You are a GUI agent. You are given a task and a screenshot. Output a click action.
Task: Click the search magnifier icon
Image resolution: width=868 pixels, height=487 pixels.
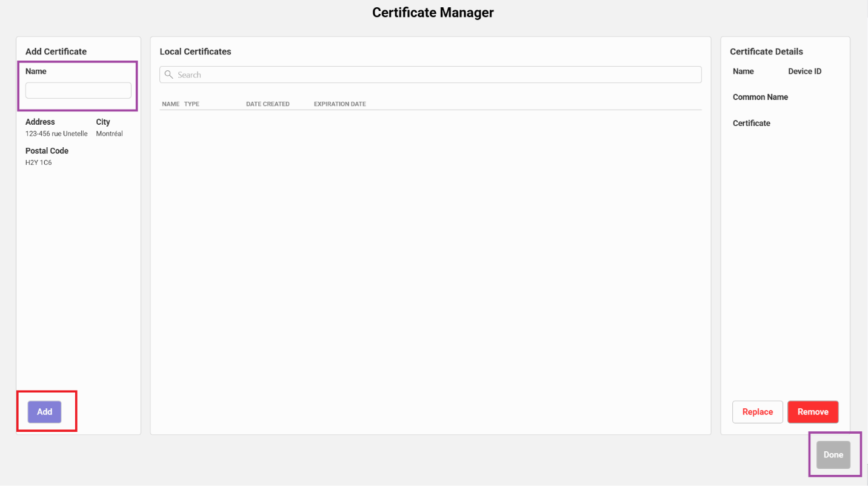click(x=169, y=75)
